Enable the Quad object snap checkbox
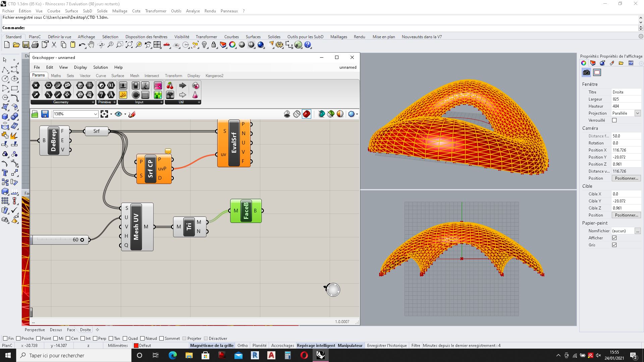Image resolution: width=644 pixels, height=362 pixels. 125,338
